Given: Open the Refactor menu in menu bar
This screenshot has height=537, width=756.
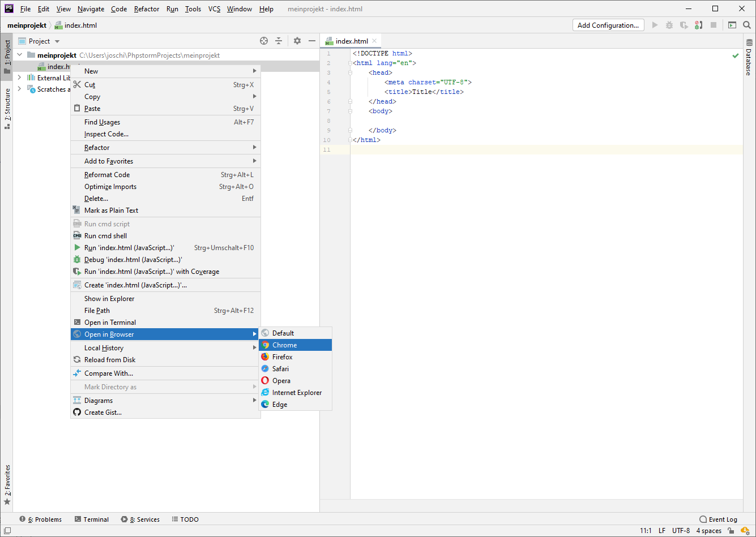Looking at the screenshot, I should click(x=147, y=9).
